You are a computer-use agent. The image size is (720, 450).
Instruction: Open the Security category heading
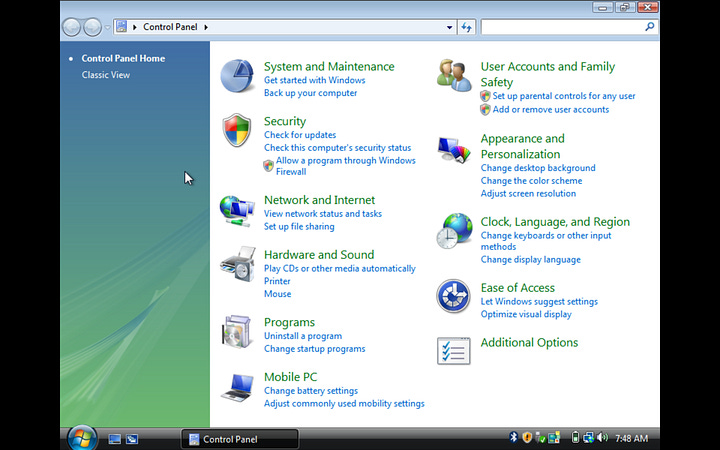point(285,121)
